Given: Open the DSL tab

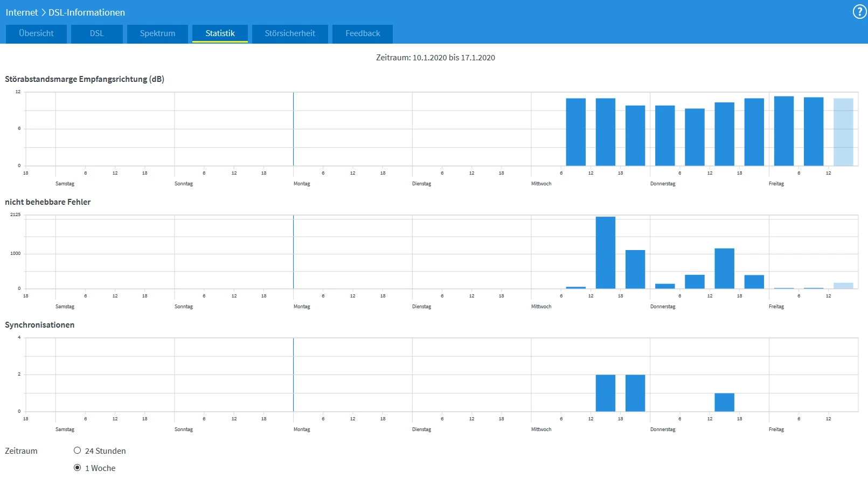Looking at the screenshot, I should click(x=97, y=33).
